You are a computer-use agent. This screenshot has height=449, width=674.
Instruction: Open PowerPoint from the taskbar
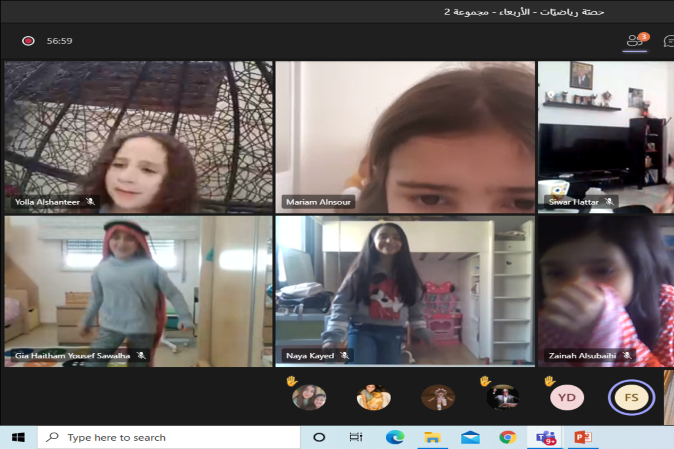584,437
